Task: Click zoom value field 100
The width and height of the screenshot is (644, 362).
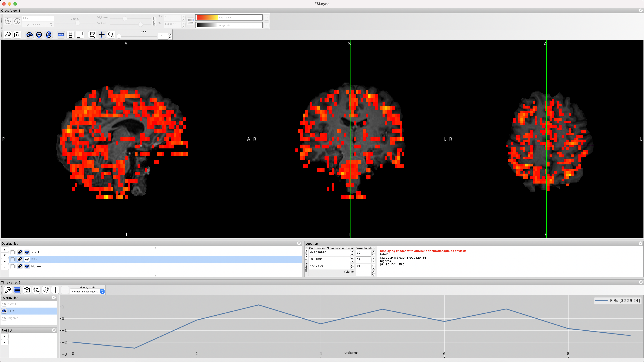Action: click(163, 36)
